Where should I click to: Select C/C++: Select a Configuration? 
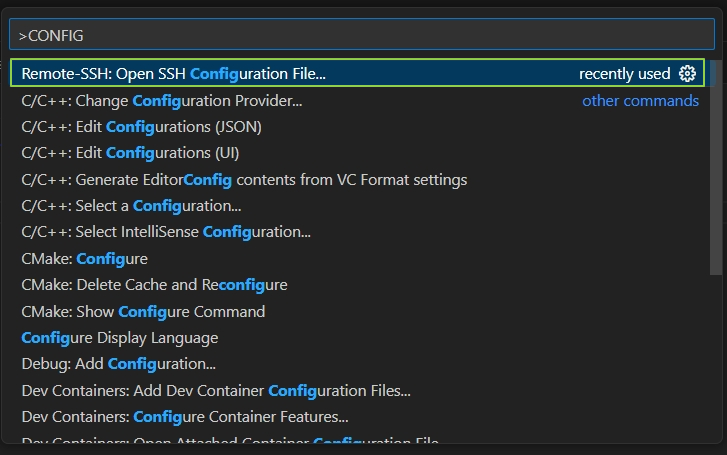pyautogui.click(x=357, y=206)
